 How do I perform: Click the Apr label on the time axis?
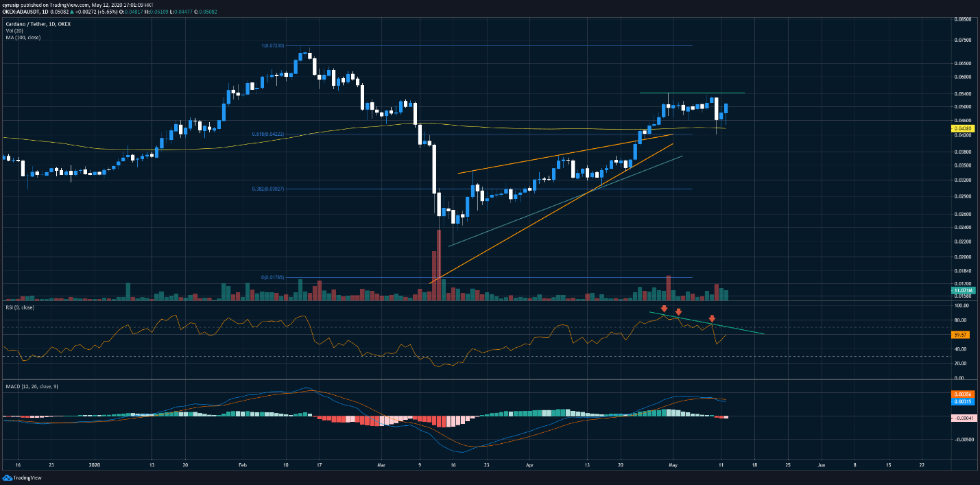(529, 464)
